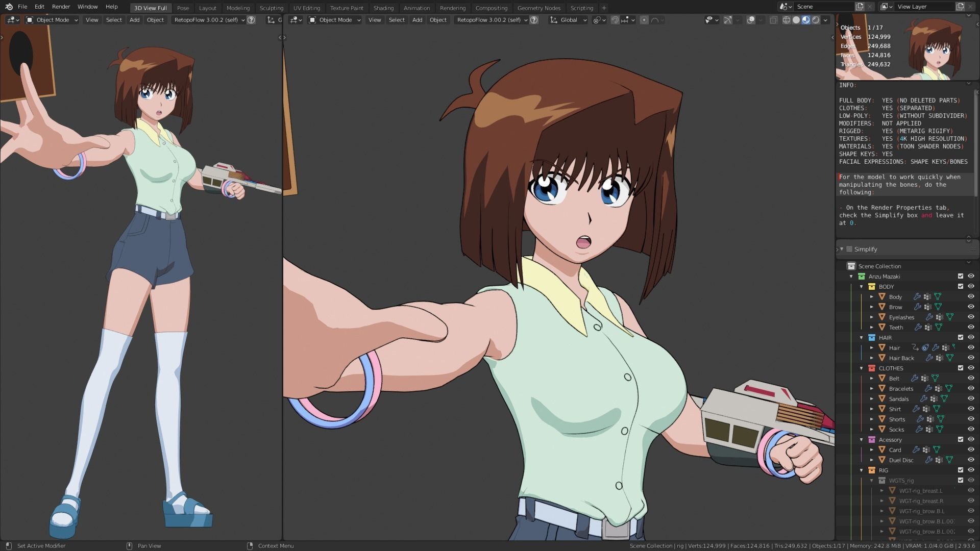
Task: Toggle viewport overlays icon
Action: [751, 20]
